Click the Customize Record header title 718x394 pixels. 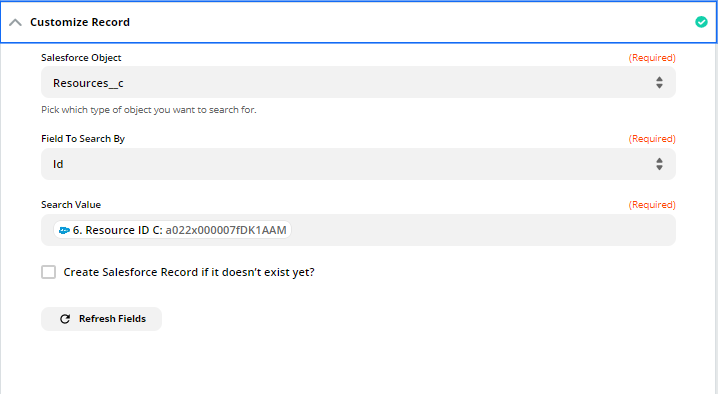tap(80, 22)
